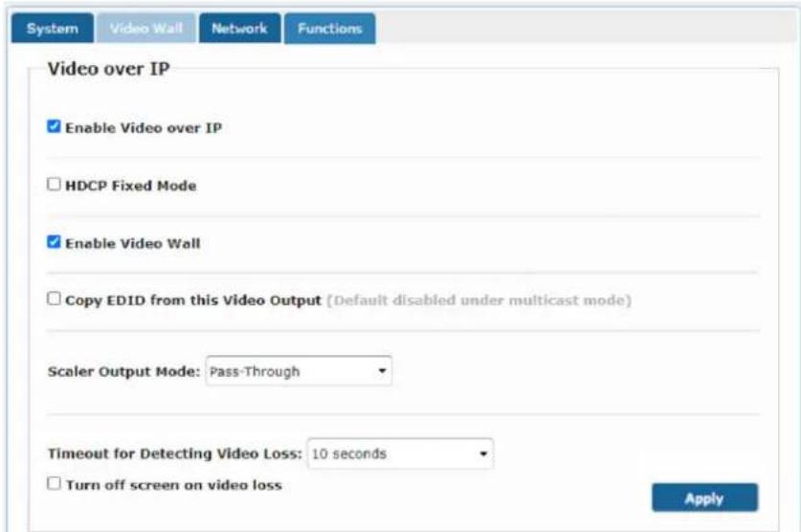
Task: Click the 'Scaler Output Mode:' label
Action: pos(123,371)
